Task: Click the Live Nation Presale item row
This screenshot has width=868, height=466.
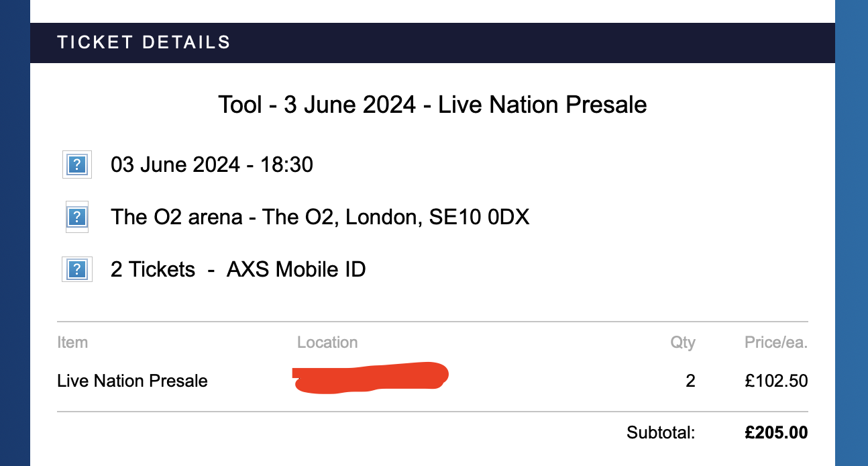Action: click(x=133, y=381)
